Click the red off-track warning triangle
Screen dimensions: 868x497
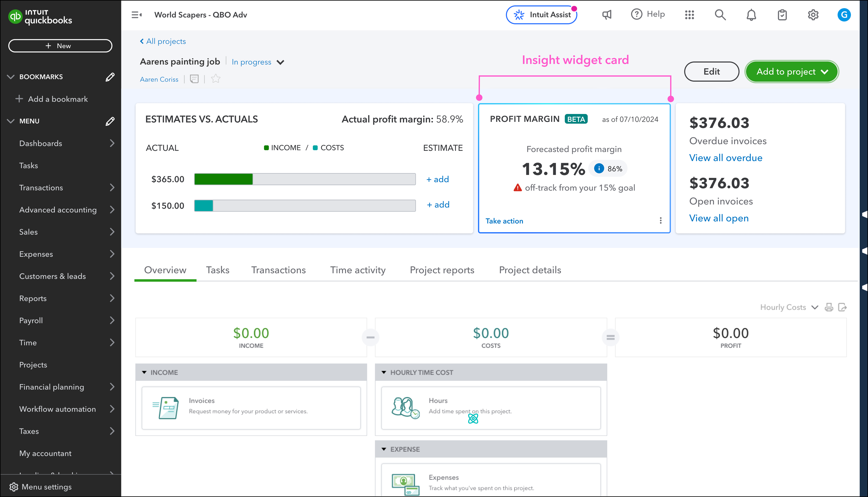(x=517, y=188)
